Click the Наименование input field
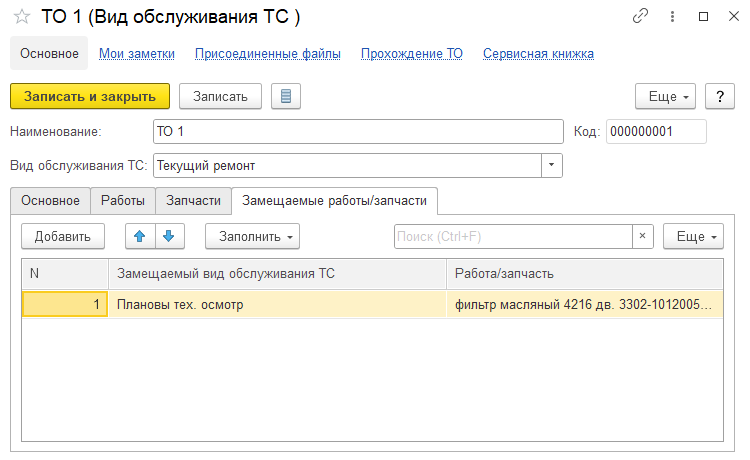 (357, 131)
